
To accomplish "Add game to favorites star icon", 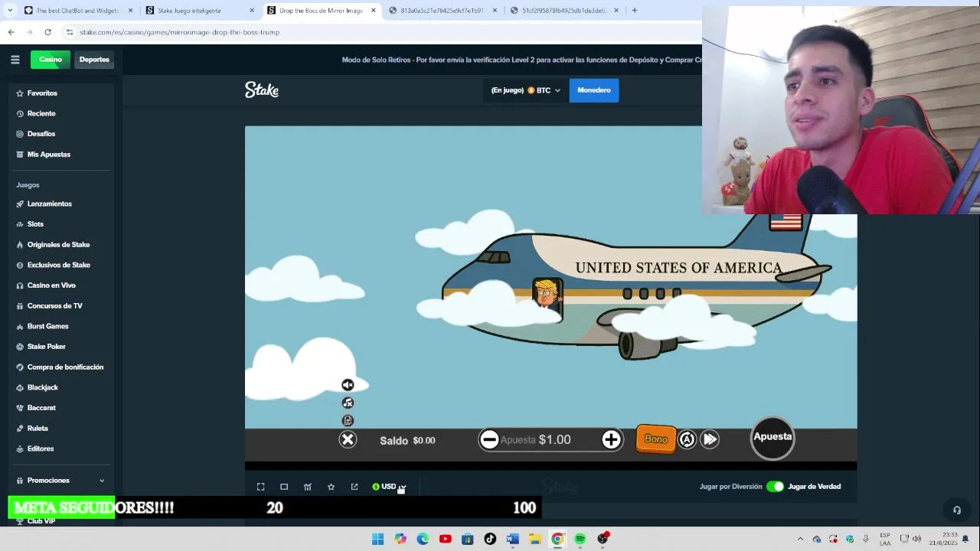I will [331, 487].
